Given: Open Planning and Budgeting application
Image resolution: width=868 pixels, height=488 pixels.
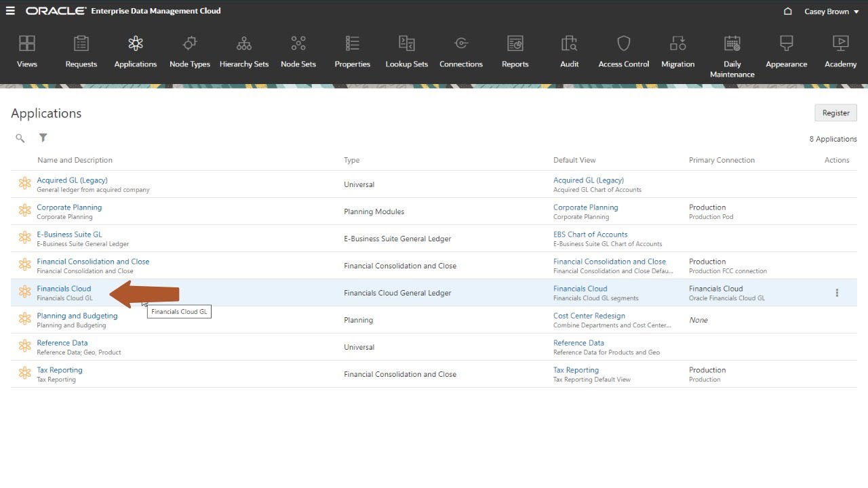Looking at the screenshot, I should click(x=77, y=316).
